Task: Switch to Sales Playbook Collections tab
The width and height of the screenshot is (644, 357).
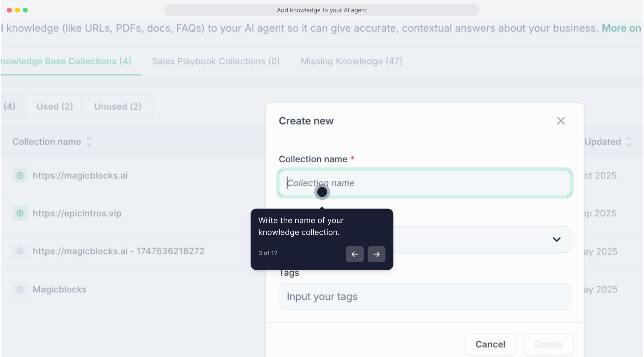Action: [x=216, y=61]
